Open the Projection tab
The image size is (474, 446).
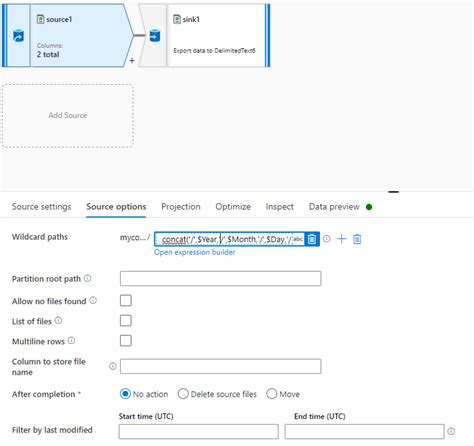(x=181, y=207)
